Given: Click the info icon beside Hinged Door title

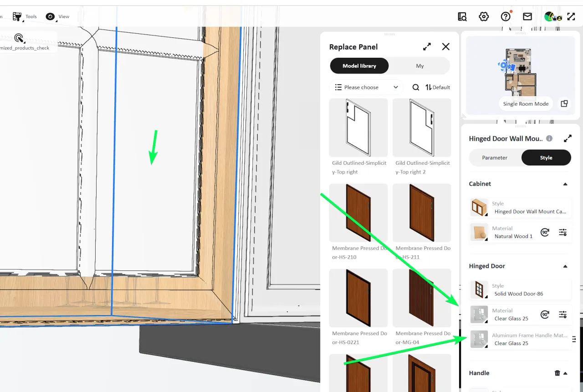Looking at the screenshot, I should (x=549, y=138).
